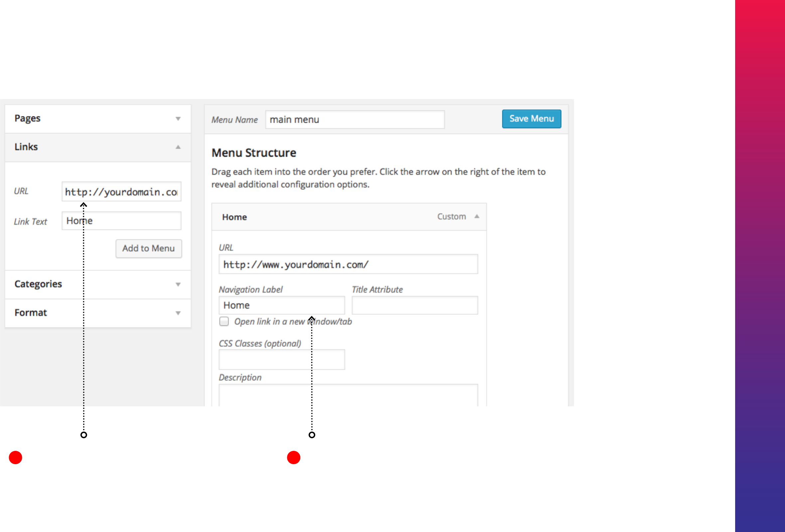Click the Links panel URL field
785x532 pixels.
[x=122, y=192]
